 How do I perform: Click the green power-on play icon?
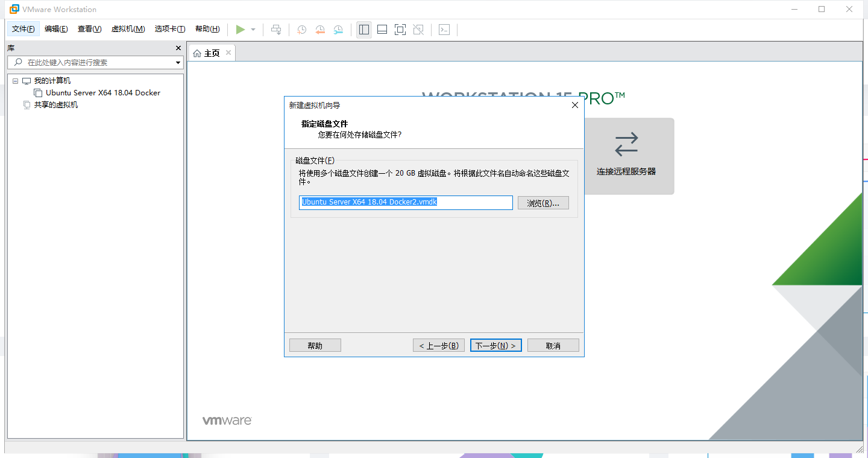241,30
